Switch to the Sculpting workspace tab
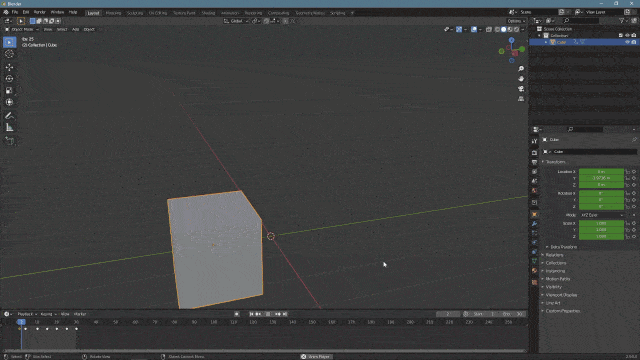The height and width of the screenshot is (360, 640). 135,13
